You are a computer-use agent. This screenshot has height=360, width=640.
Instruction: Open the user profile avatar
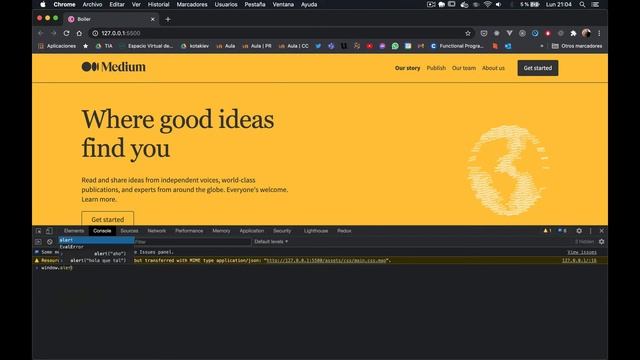pos(586,33)
